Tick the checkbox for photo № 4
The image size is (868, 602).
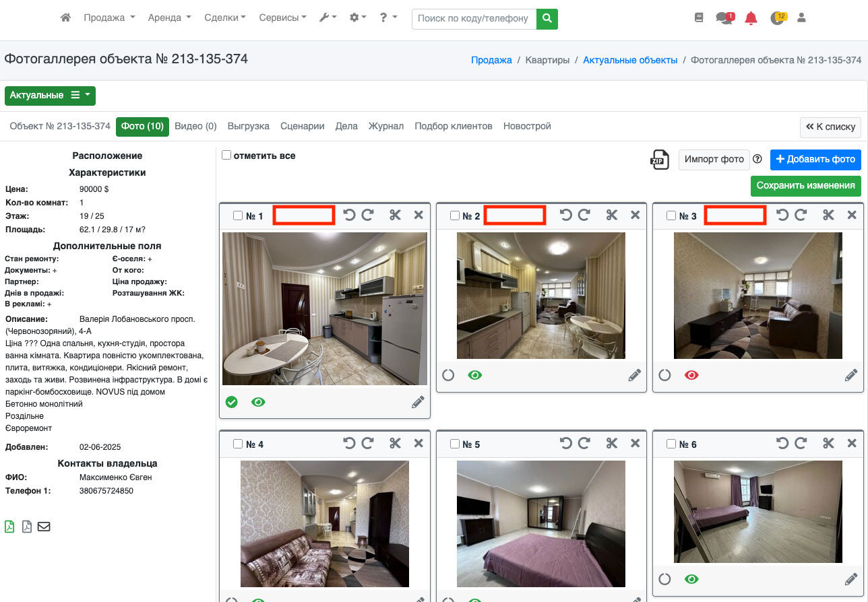[x=237, y=444]
